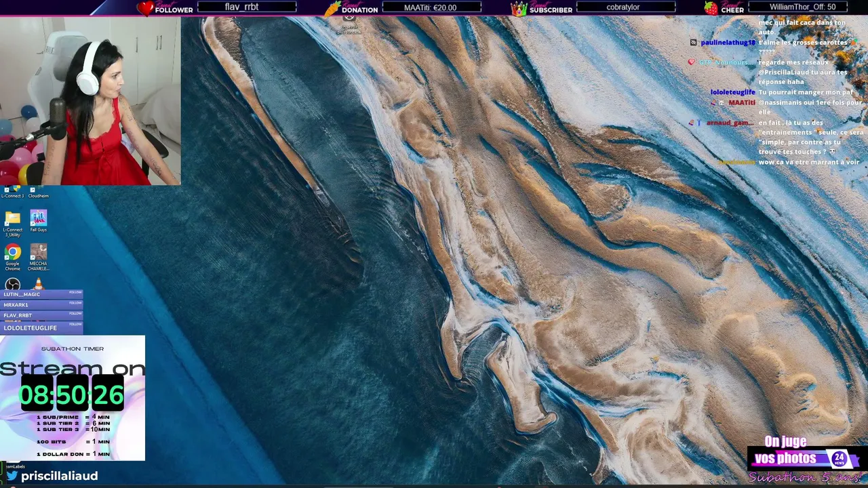This screenshot has width=868, height=488.
Task: Open Google Chrome desktop shortcut
Action: click(x=12, y=258)
